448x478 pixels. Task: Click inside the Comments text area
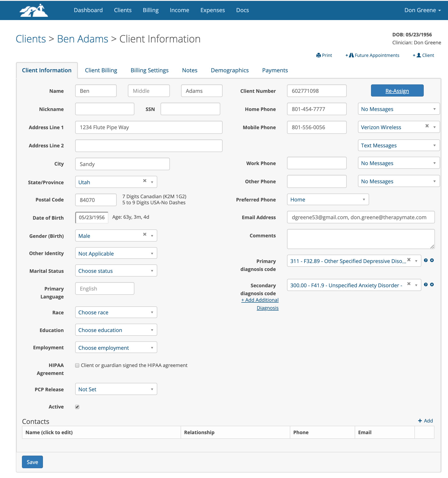click(x=360, y=239)
